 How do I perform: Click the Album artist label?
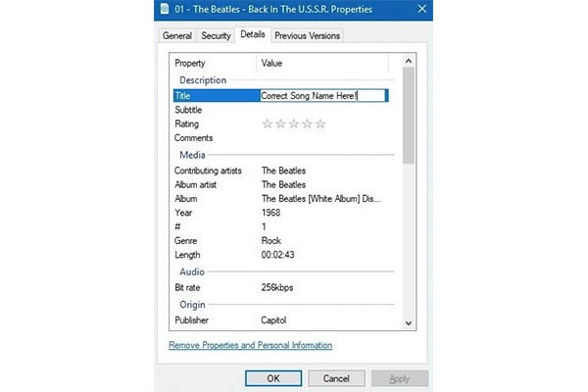(195, 184)
